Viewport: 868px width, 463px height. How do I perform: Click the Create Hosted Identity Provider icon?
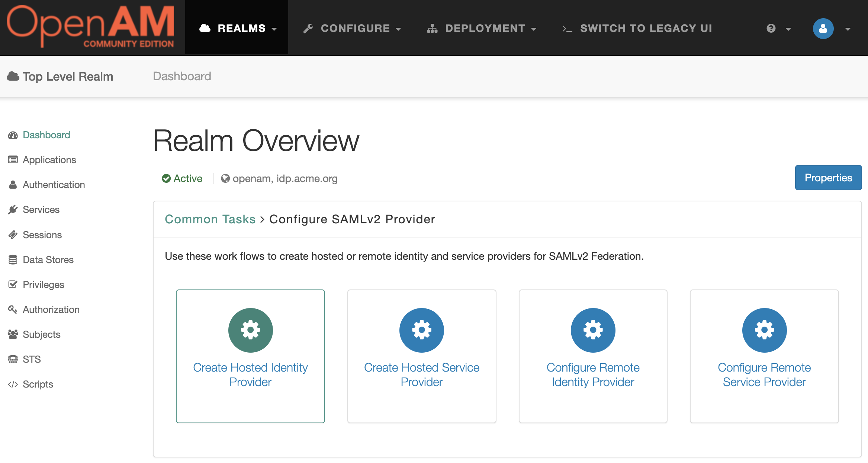click(x=250, y=330)
